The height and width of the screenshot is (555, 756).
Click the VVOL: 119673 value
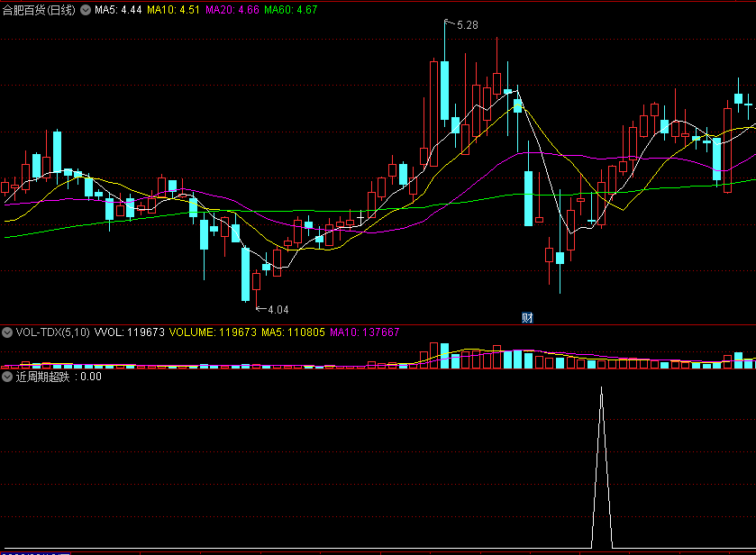(129, 332)
